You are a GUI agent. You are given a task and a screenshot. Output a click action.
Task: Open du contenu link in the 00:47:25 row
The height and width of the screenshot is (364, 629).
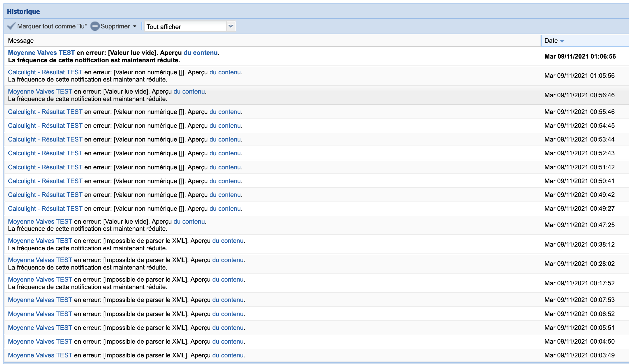tap(189, 222)
